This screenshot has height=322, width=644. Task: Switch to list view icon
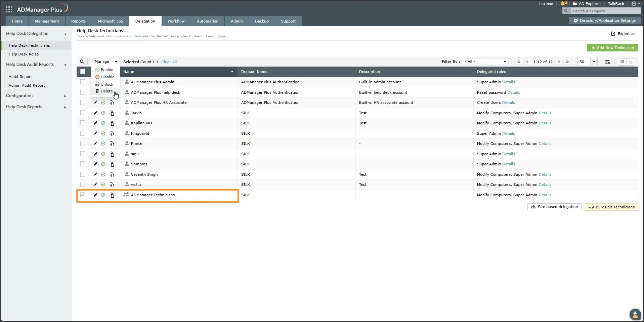[622, 62]
